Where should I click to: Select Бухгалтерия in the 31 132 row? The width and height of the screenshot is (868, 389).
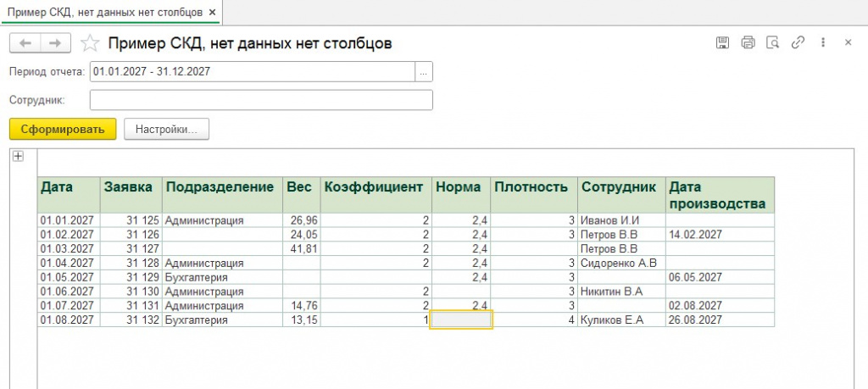point(223,320)
